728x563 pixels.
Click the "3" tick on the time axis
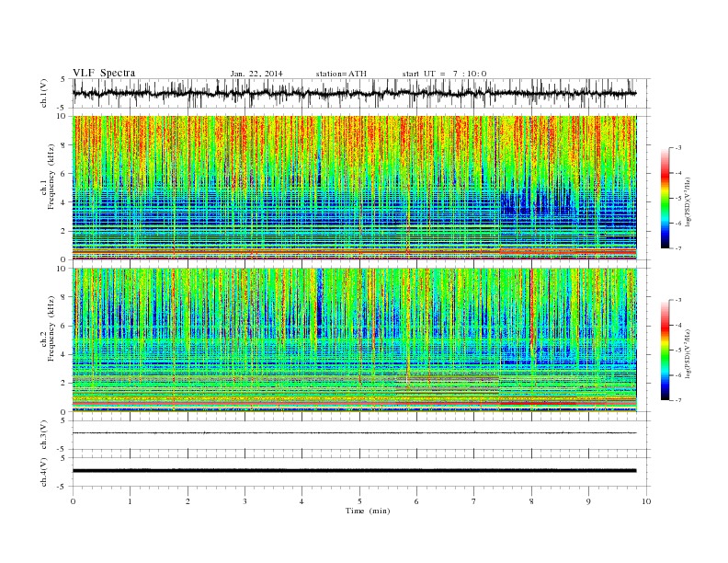click(245, 501)
